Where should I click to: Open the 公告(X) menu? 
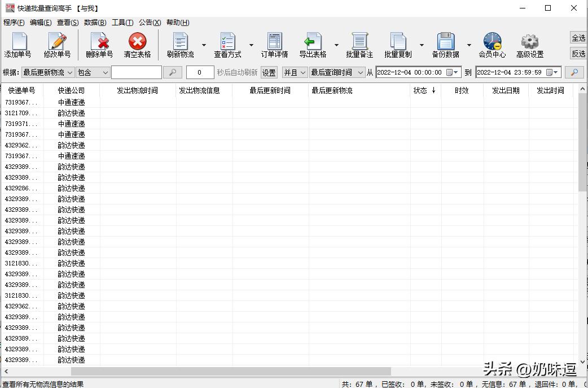tap(150, 23)
